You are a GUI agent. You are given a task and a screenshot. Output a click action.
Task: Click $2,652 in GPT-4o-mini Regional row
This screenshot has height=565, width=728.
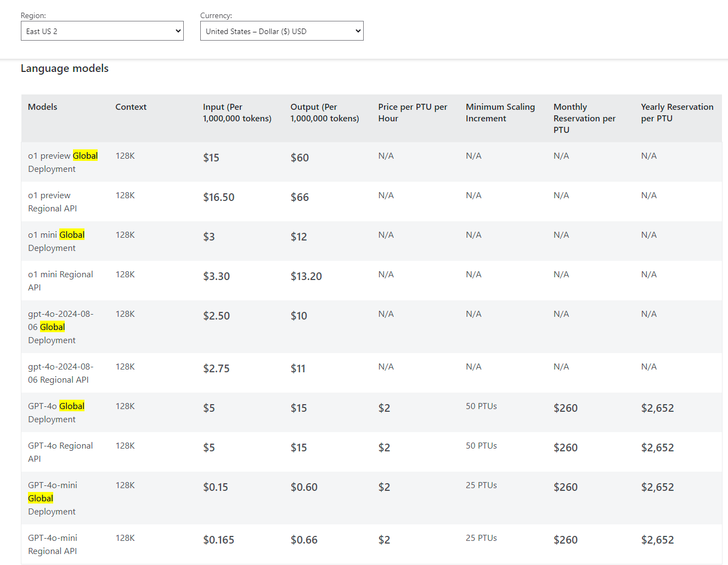658,540
